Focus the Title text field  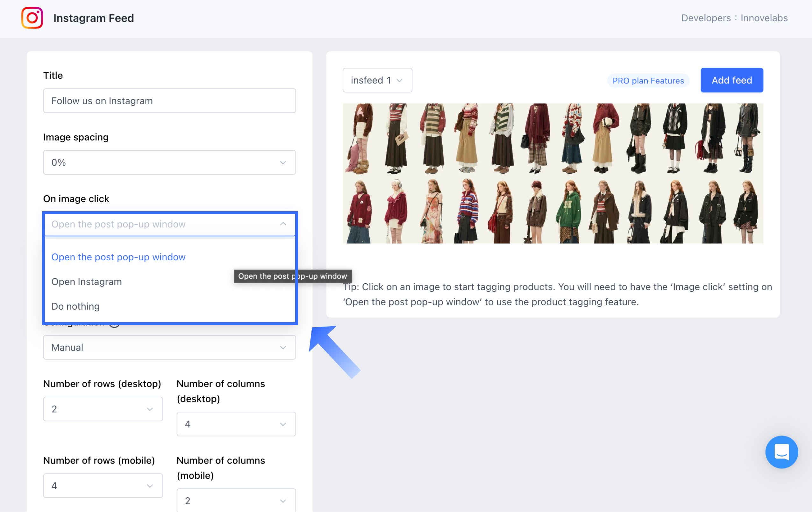[x=169, y=101]
